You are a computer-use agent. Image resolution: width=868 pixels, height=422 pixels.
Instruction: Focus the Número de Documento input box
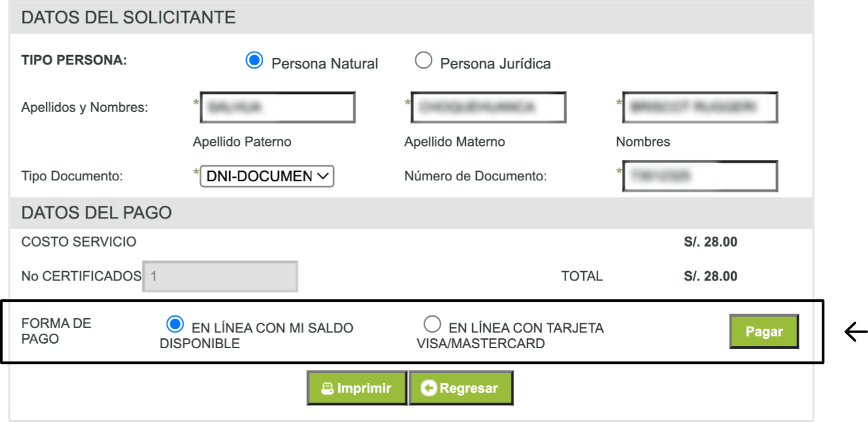point(699,176)
